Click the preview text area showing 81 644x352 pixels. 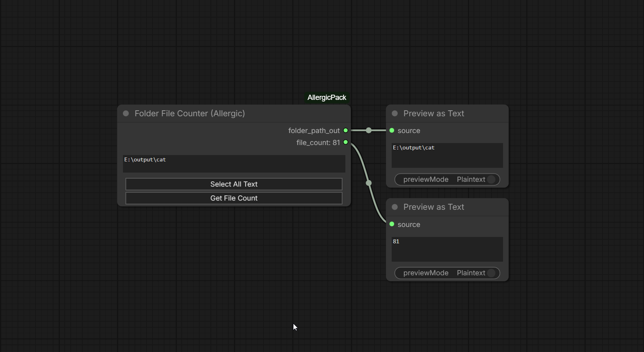click(447, 249)
